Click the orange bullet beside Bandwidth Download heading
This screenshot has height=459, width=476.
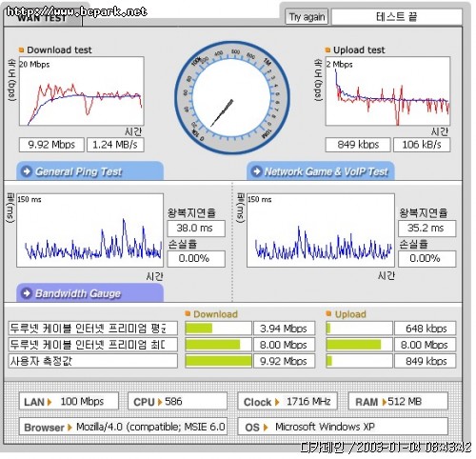point(188,314)
